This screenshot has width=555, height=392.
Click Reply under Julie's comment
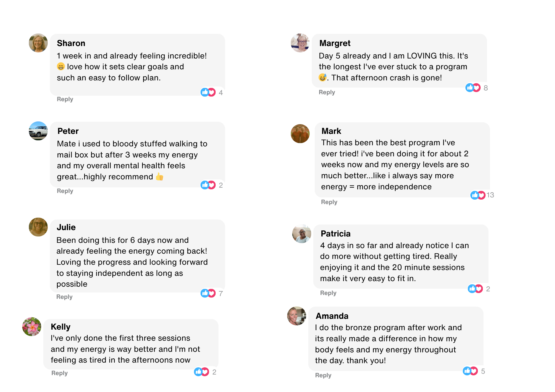64,297
